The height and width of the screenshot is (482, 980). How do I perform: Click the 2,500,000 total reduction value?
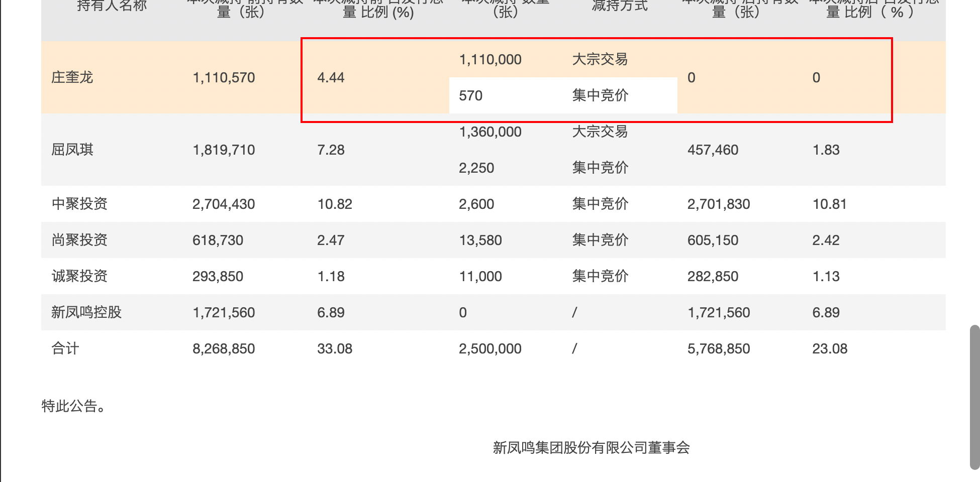[x=490, y=348]
